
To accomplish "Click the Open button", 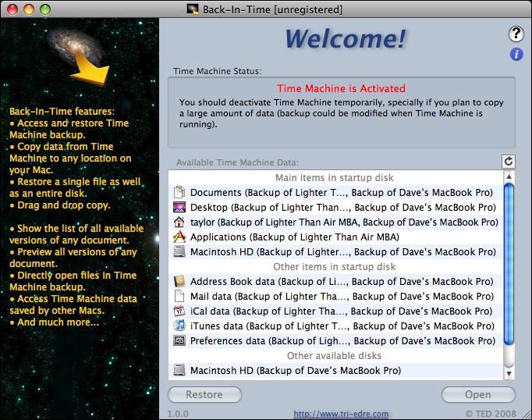I will (x=478, y=394).
